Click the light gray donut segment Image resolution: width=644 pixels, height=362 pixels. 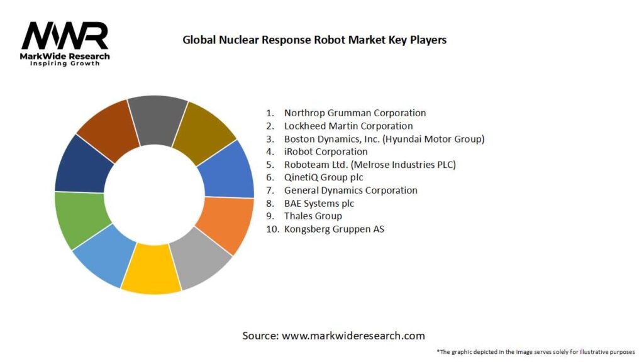point(200,259)
